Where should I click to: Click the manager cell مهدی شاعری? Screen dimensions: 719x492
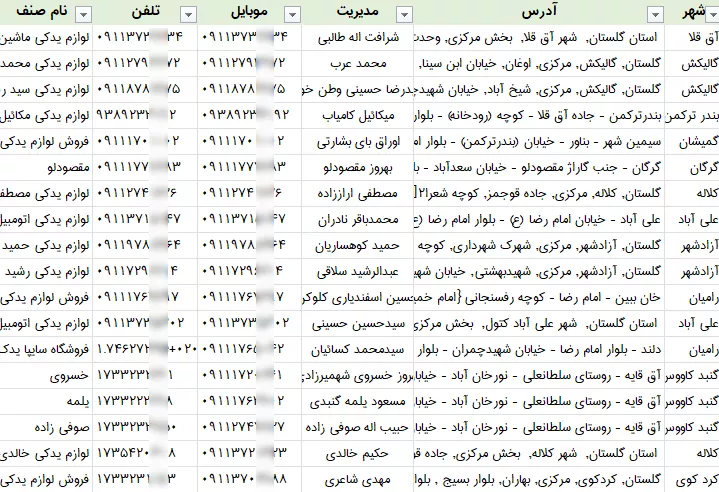[358, 480]
